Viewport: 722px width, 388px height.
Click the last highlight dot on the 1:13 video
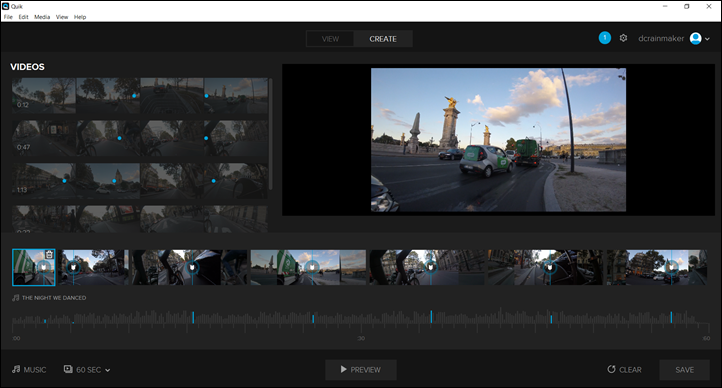tap(213, 181)
